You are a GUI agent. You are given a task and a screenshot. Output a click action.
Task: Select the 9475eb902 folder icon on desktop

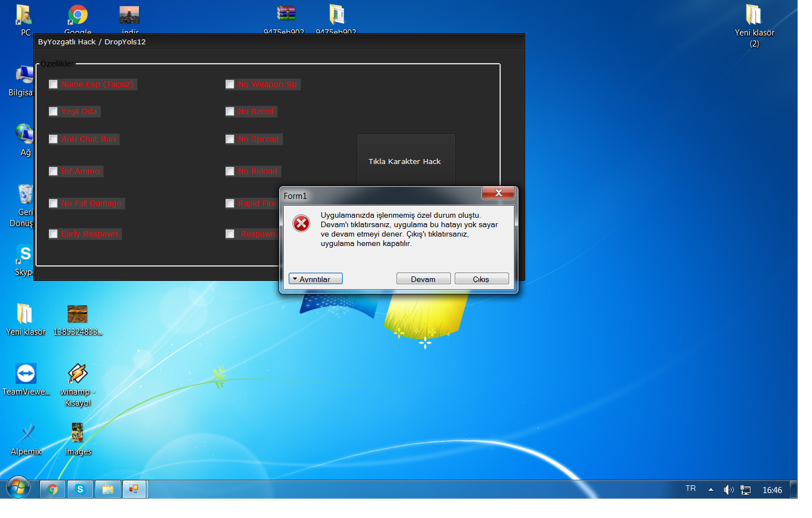(336, 20)
